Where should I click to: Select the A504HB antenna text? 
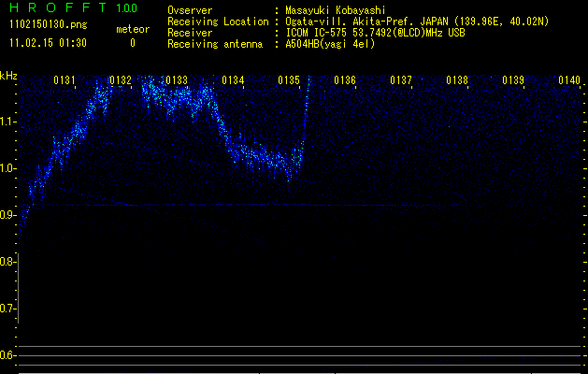(x=330, y=43)
